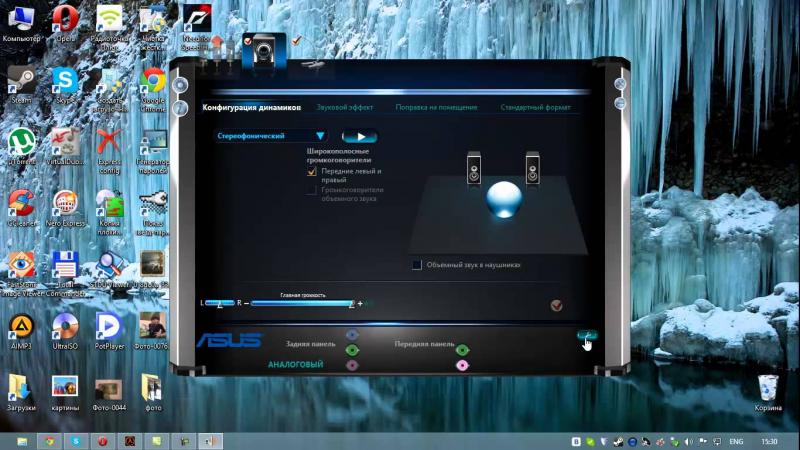The image size is (800, 450).
Task: Open File Explorer from the taskbar
Action: pyautogui.click(x=22, y=441)
